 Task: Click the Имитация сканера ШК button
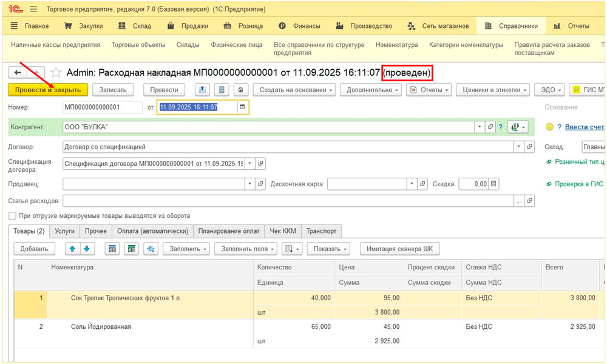[399, 249]
